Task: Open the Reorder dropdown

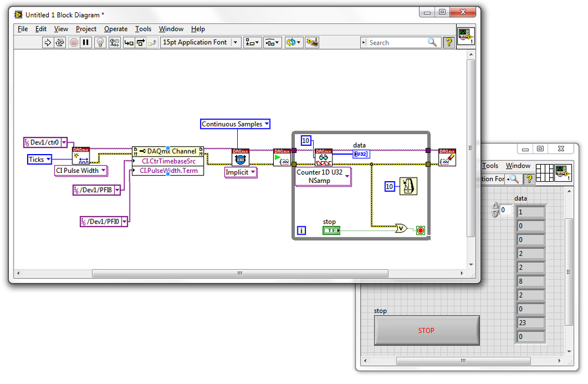Action: pyautogui.click(x=293, y=43)
